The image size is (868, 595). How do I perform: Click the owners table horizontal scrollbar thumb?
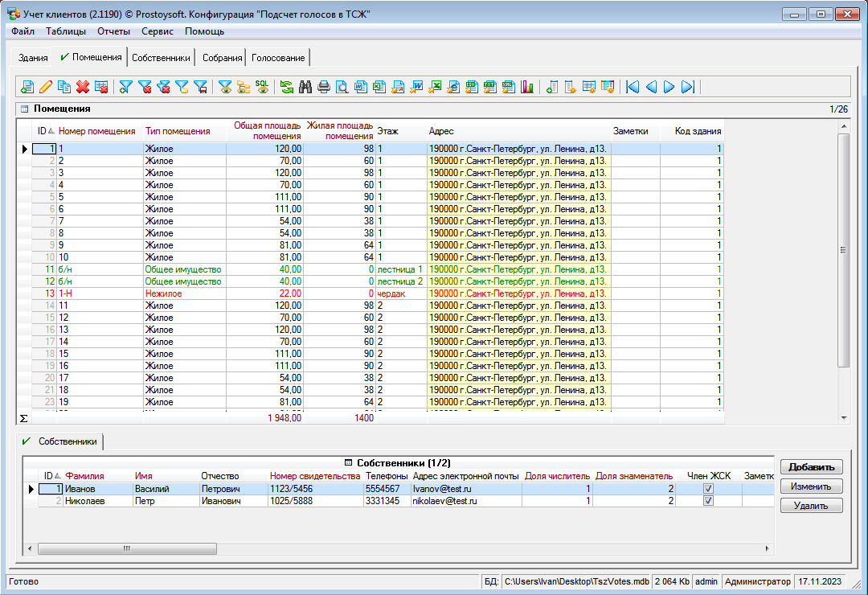click(x=125, y=548)
